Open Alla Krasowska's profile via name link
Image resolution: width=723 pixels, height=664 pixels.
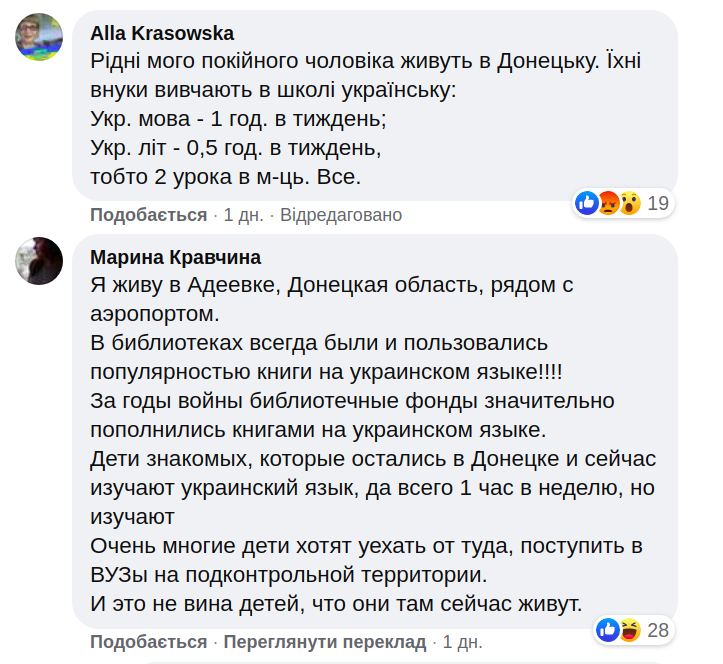[x=162, y=34]
